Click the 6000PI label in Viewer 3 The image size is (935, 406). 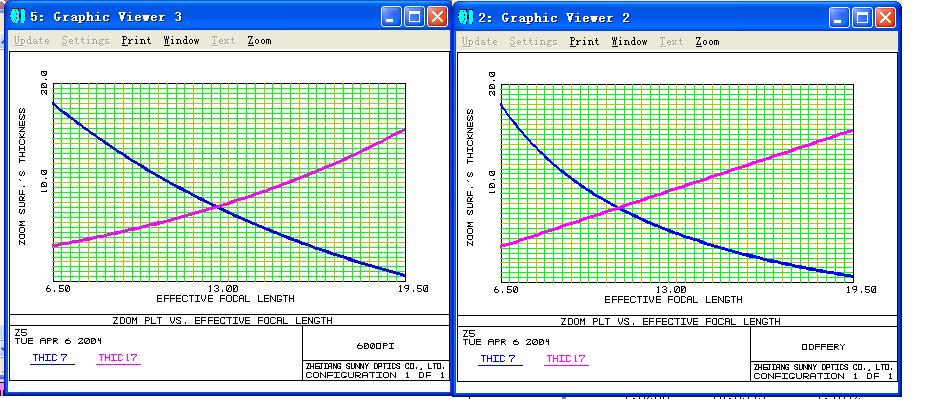tap(376, 346)
